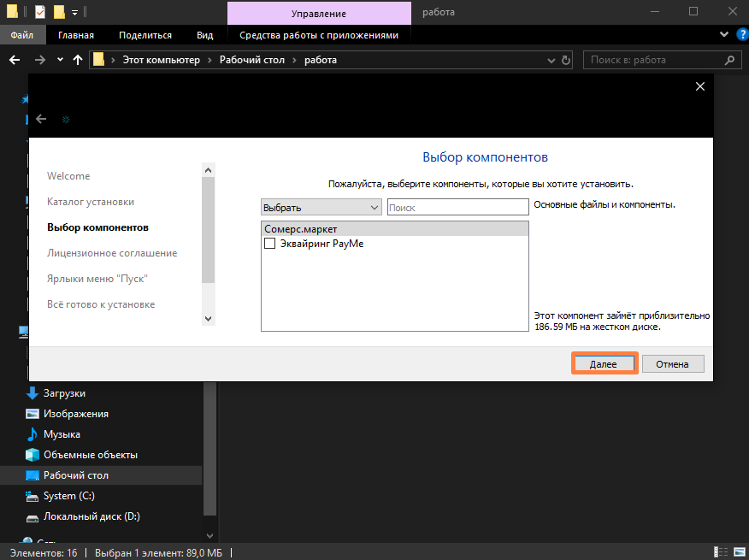The height and width of the screenshot is (560, 749).
Task: Focus the Поиск component search field
Action: point(457,208)
